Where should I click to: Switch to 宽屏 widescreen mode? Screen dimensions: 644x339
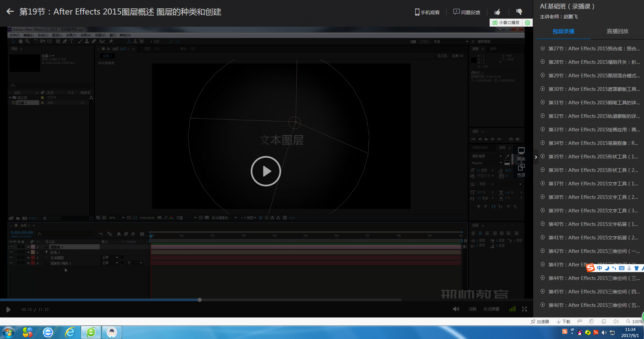point(521,170)
